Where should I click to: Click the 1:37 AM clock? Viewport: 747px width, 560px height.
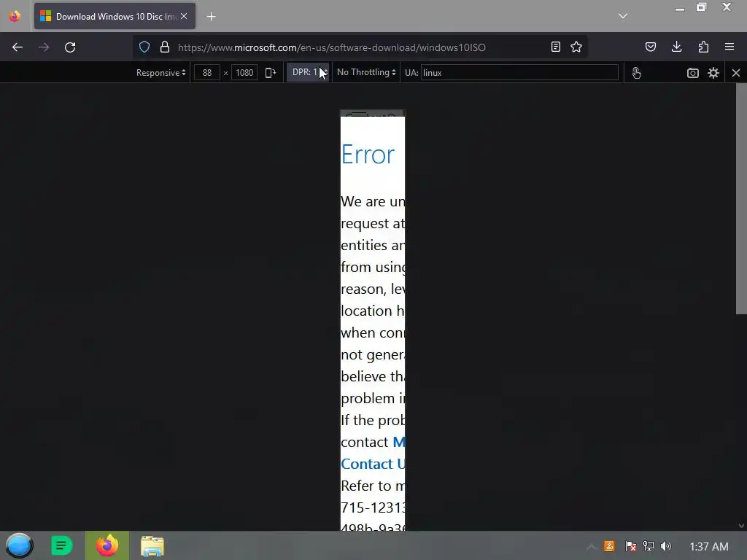coord(709,547)
